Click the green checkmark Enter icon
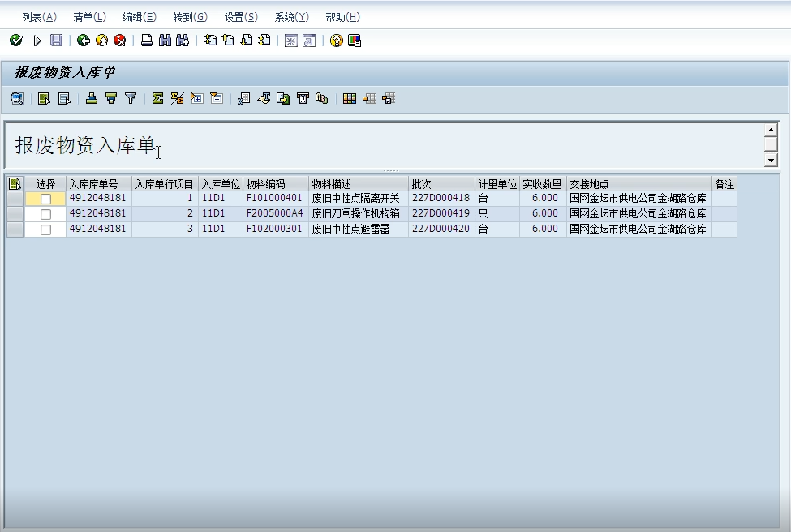 pyautogui.click(x=16, y=41)
